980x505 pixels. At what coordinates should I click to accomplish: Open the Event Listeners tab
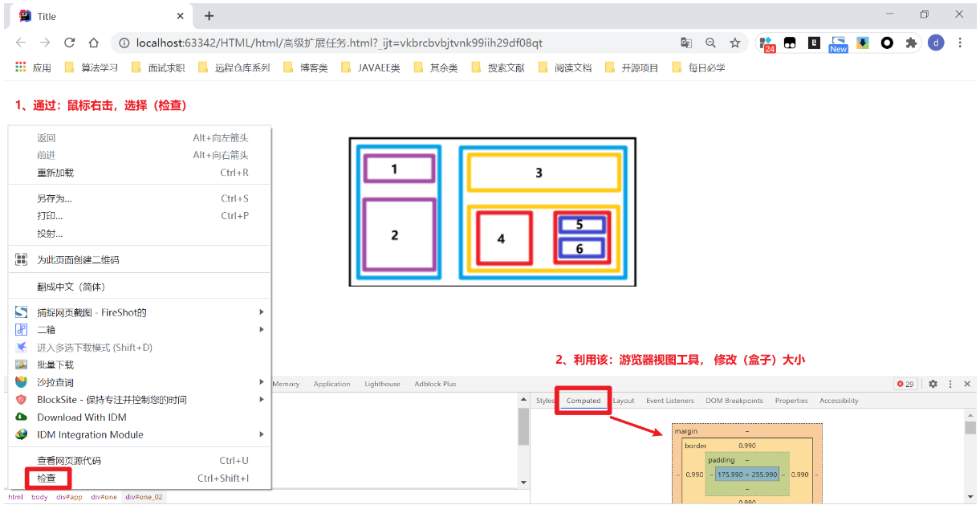point(670,401)
